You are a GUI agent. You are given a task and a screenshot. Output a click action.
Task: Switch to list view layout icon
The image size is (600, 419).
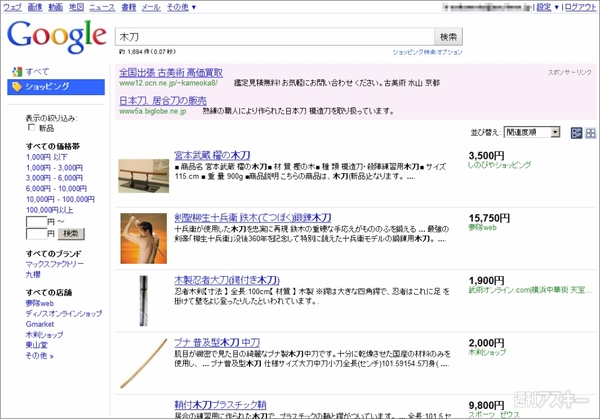click(x=576, y=133)
